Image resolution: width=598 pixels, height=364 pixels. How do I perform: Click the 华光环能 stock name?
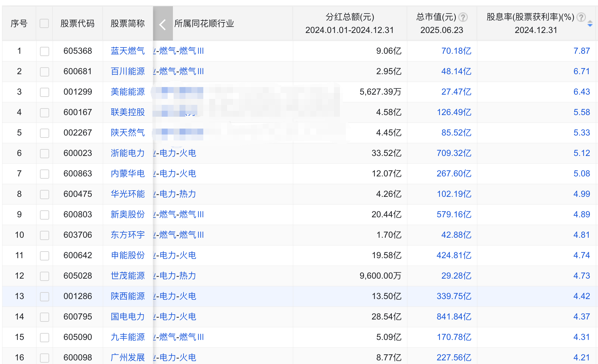pyautogui.click(x=128, y=194)
